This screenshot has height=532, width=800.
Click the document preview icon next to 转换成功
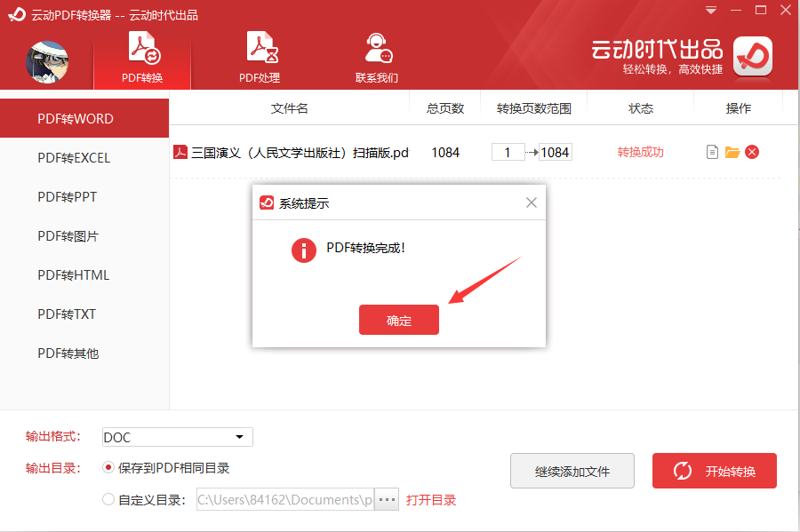712,152
